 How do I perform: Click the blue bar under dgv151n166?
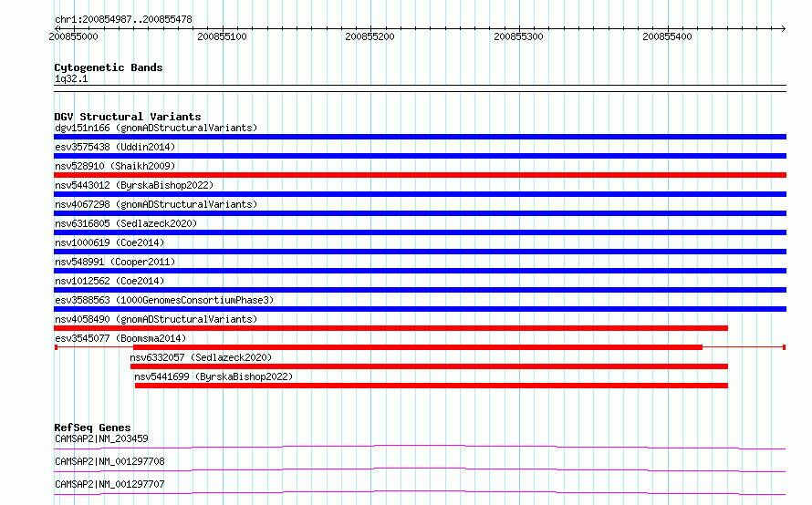tap(420, 137)
